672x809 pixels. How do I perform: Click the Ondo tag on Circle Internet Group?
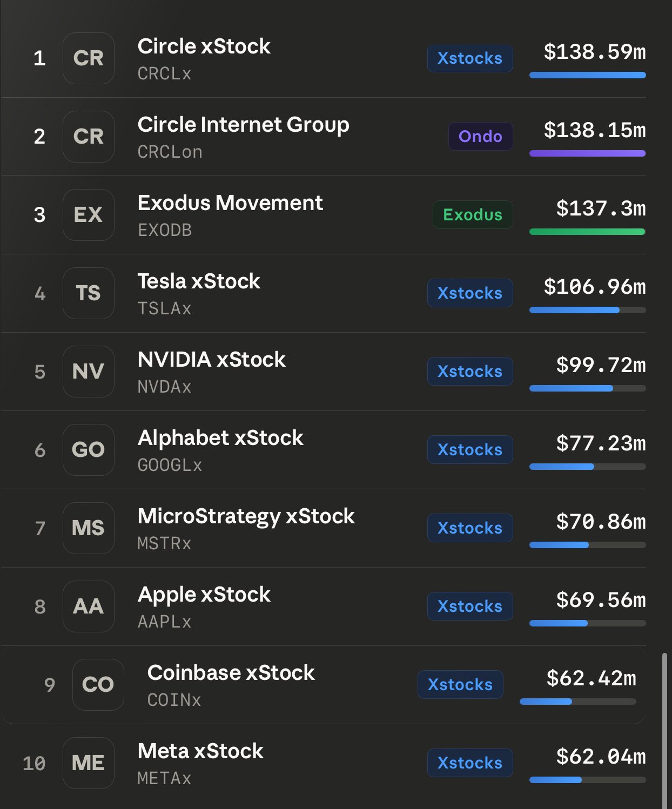pyautogui.click(x=480, y=137)
